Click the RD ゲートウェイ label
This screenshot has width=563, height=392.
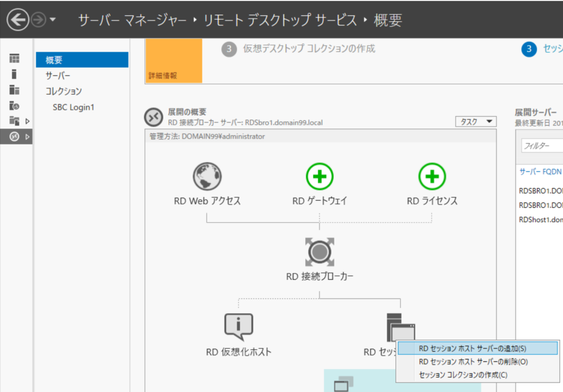point(319,201)
